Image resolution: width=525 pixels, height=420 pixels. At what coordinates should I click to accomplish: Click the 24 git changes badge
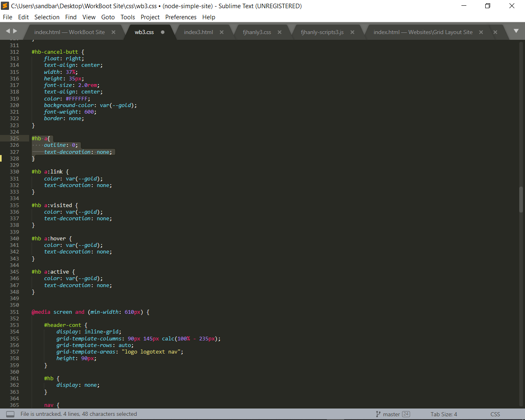coord(406,414)
